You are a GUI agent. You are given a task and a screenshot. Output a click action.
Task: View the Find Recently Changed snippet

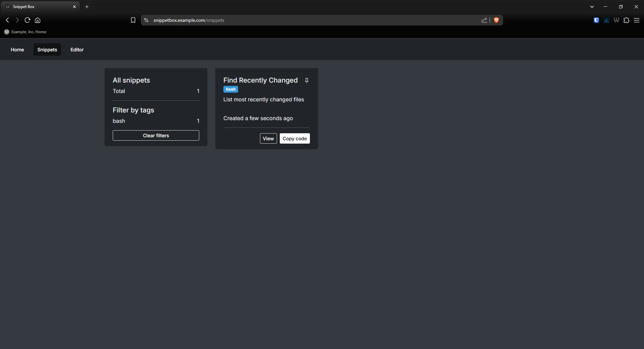[268, 139]
